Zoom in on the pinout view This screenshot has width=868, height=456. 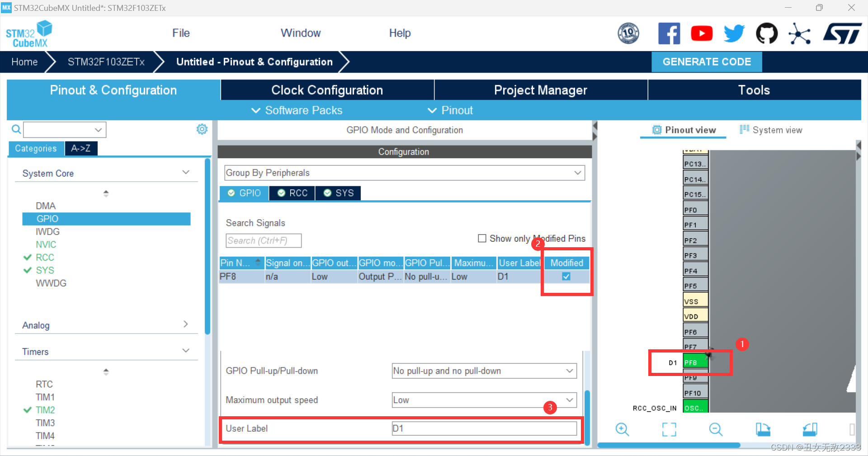[623, 429]
